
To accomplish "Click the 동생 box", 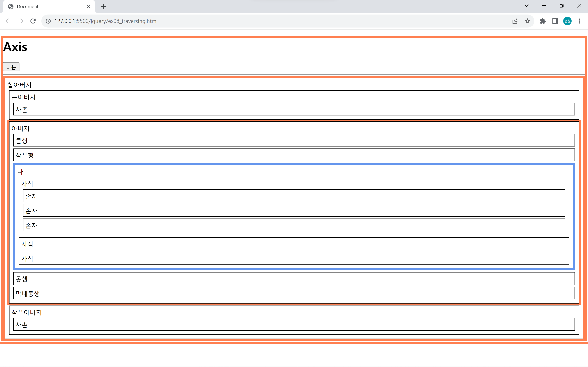I will (x=294, y=279).
